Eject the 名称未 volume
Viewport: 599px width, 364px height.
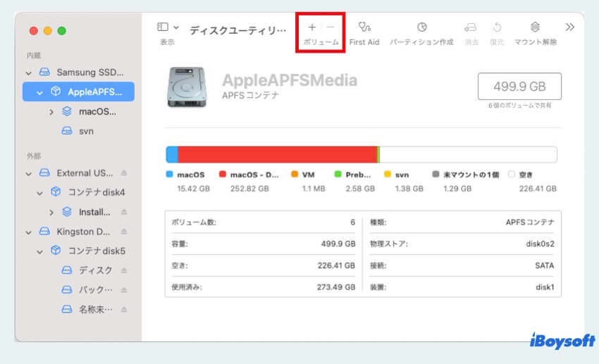pos(124,309)
